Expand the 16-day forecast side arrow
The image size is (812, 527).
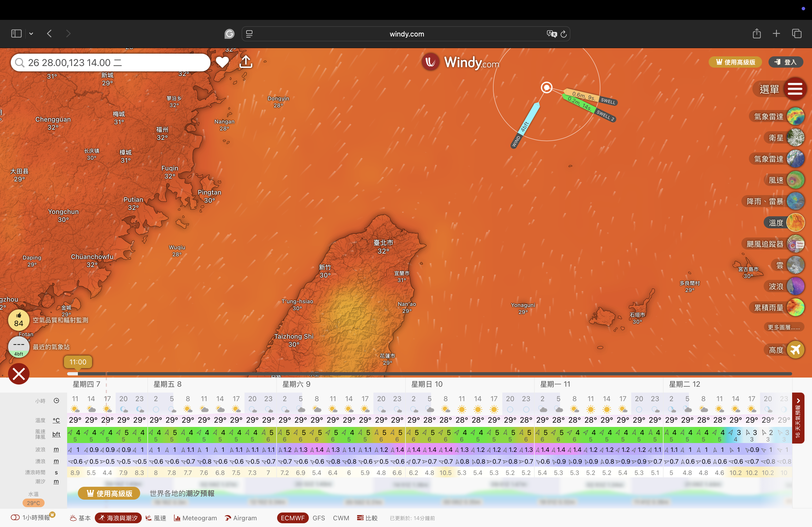(x=798, y=401)
